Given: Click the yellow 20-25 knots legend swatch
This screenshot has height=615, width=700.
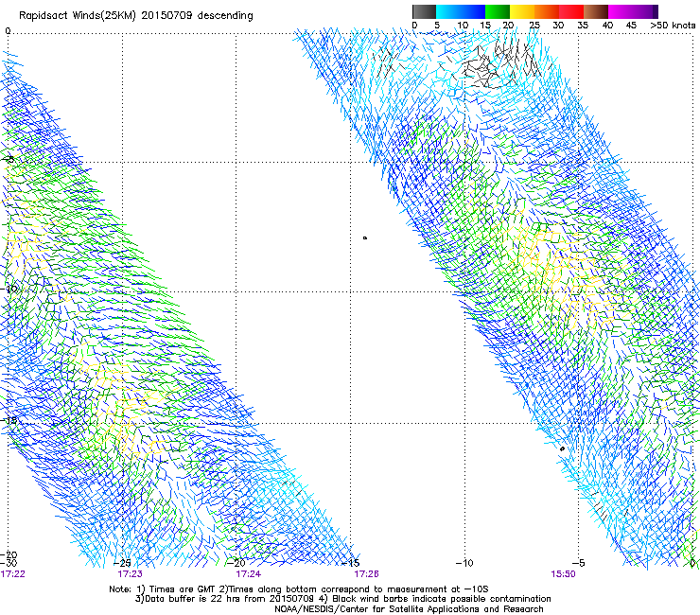Looking at the screenshot, I should (522, 11).
